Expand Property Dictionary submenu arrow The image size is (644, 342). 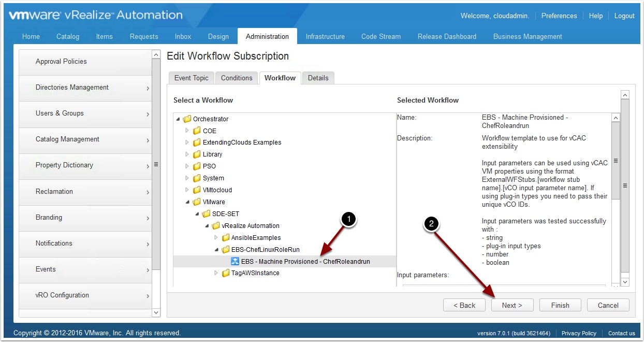(x=148, y=166)
